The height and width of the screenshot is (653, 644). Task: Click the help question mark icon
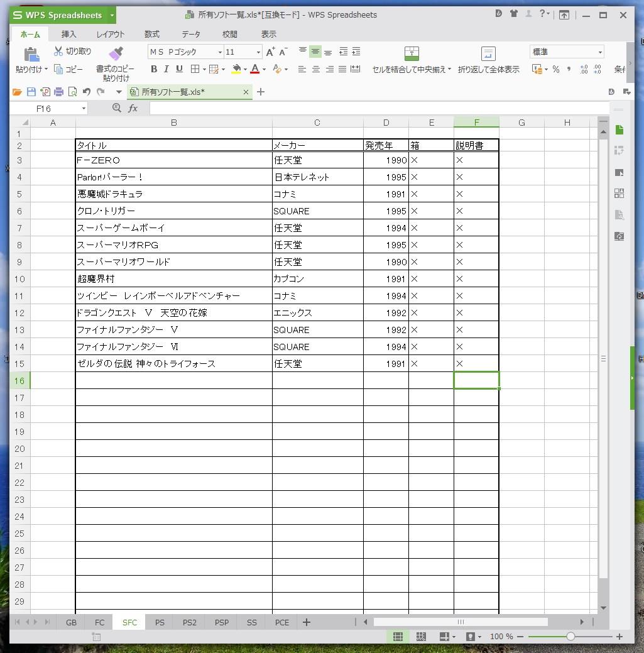click(542, 14)
